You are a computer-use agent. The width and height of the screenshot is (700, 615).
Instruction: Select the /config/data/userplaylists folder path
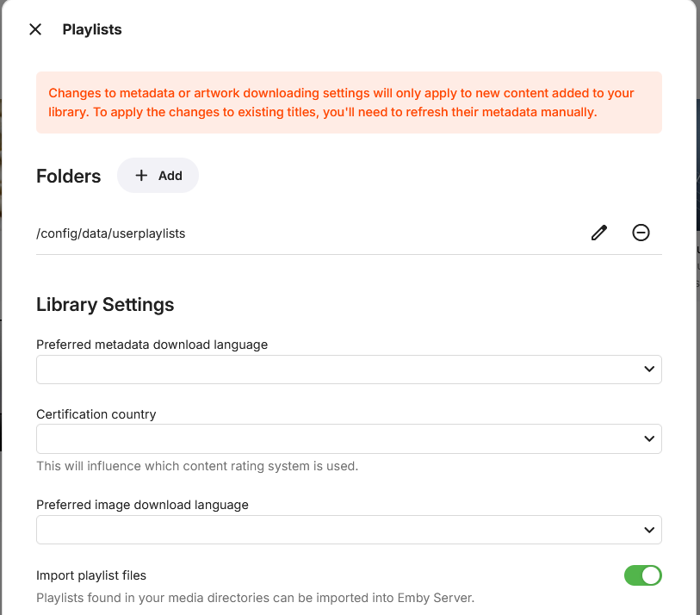coord(111,233)
